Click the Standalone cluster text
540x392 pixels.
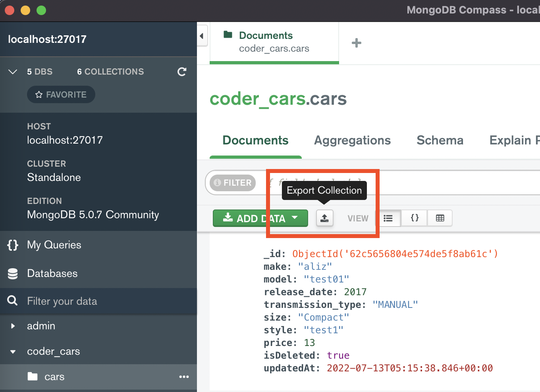[54, 177]
